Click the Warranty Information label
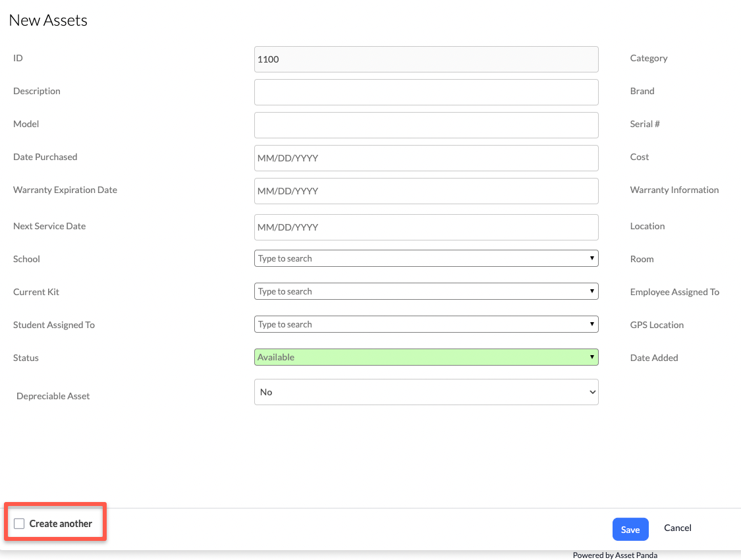 coord(674,190)
